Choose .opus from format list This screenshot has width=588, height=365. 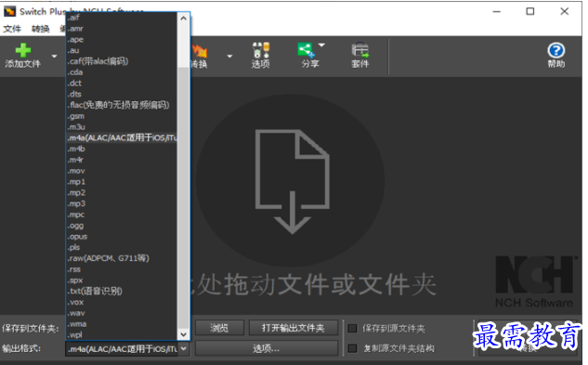click(x=122, y=236)
